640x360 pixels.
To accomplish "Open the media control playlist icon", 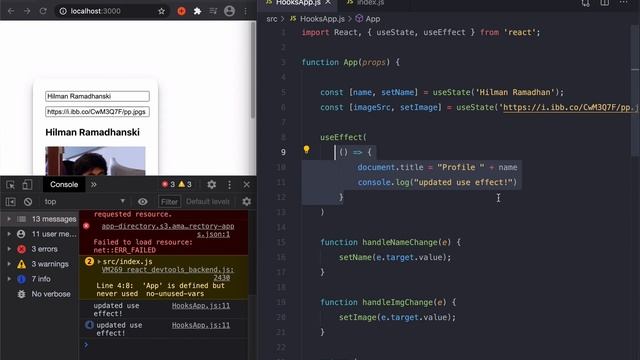I will 213,11.
